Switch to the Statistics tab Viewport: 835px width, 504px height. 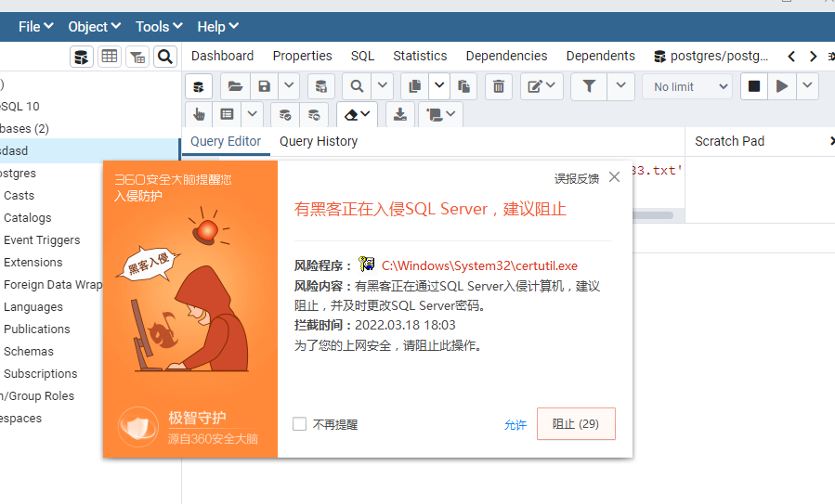(420, 56)
